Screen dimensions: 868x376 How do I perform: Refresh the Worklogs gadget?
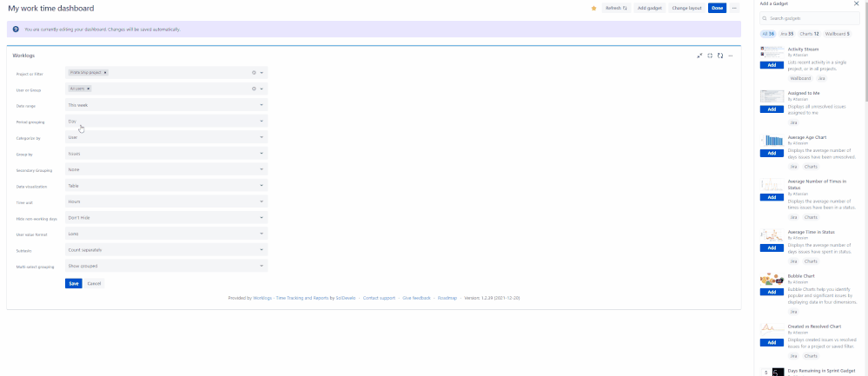click(720, 56)
